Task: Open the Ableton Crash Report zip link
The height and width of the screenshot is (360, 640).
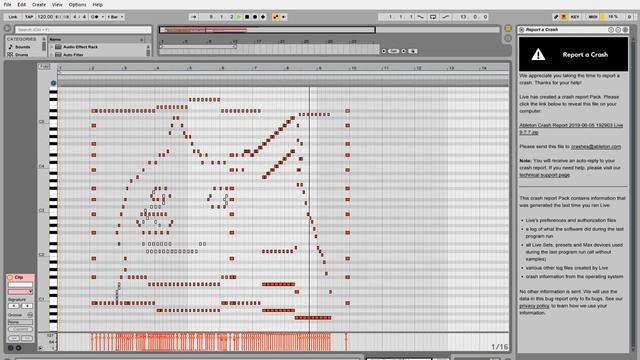Action: point(571,129)
